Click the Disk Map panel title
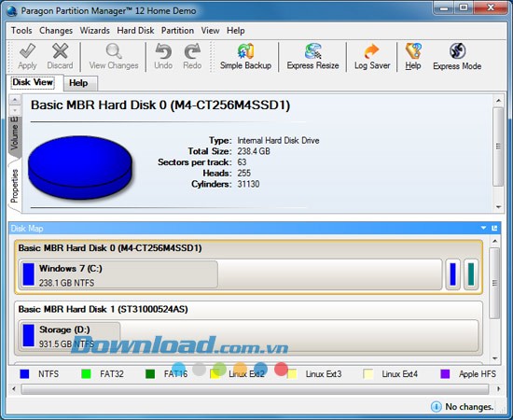 point(27,228)
